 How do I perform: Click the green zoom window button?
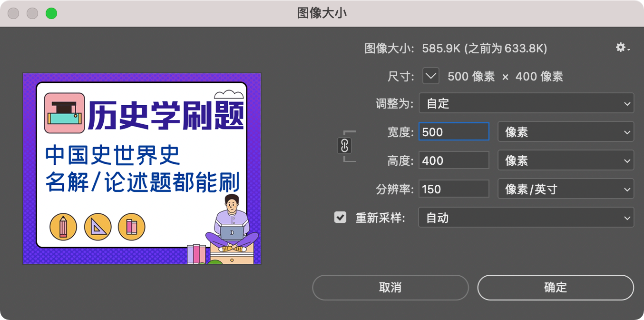click(51, 13)
